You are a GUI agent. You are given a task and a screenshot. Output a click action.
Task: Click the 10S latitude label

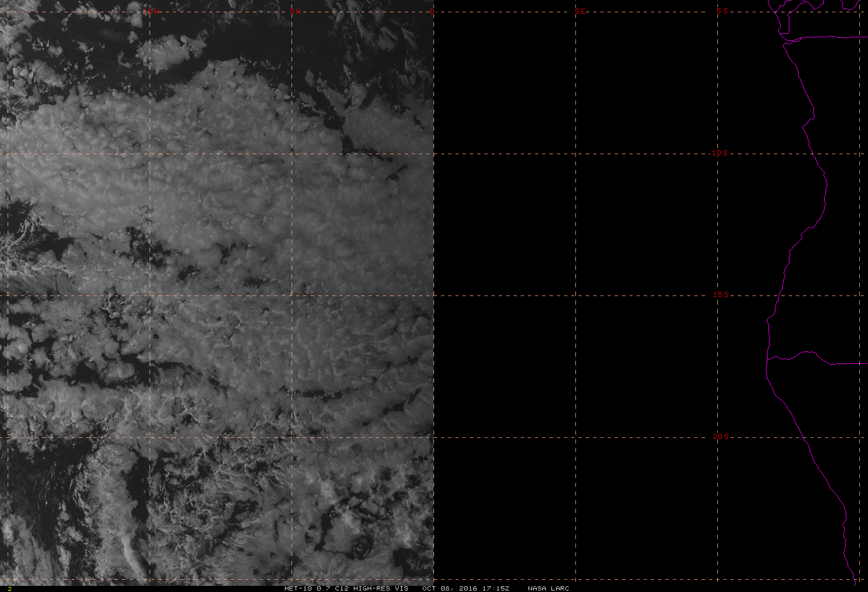[720, 153]
